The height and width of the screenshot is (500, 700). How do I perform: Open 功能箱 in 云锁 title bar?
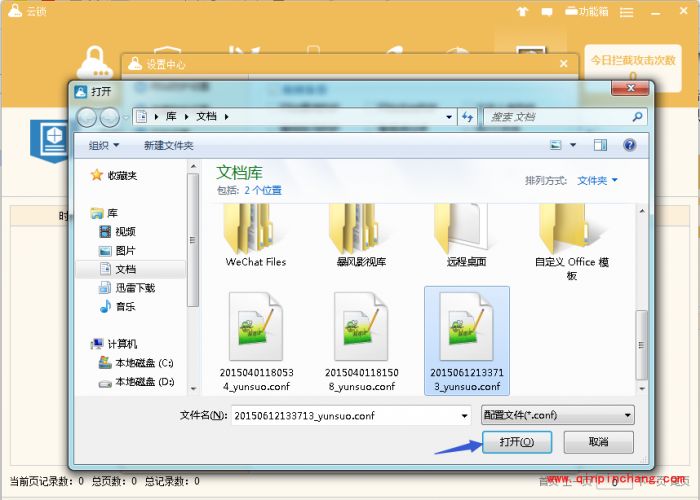[x=587, y=11]
